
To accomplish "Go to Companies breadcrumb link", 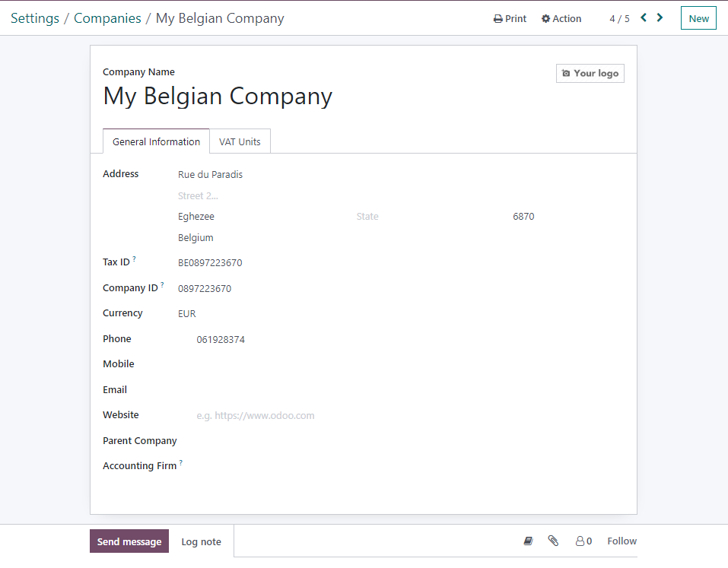I will click(107, 18).
